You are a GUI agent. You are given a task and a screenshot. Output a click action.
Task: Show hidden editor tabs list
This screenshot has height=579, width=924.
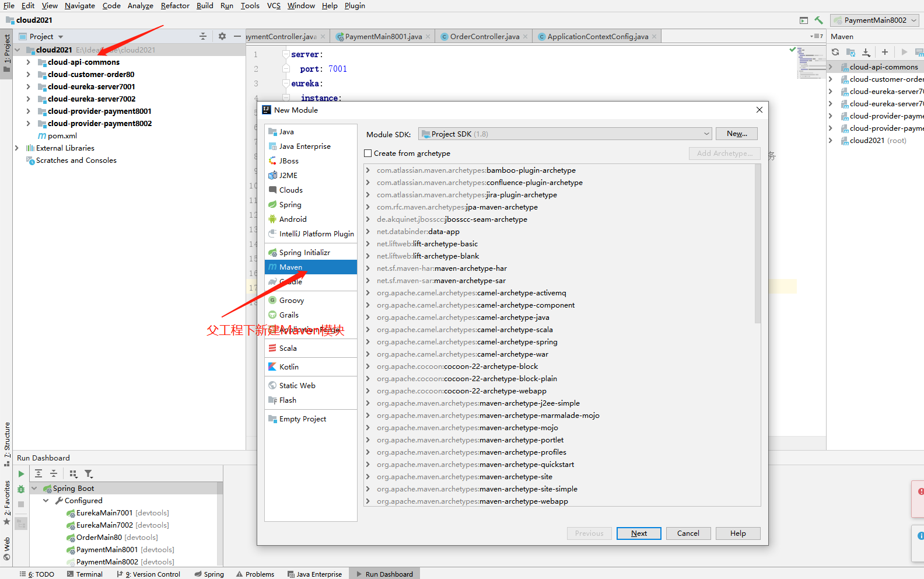click(x=817, y=36)
